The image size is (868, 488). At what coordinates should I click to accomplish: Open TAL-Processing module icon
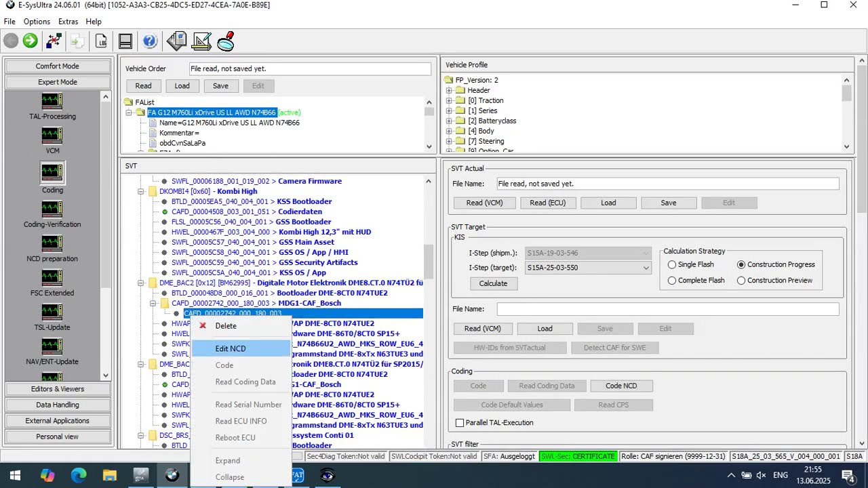pyautogui.click(x=52, y=101)
